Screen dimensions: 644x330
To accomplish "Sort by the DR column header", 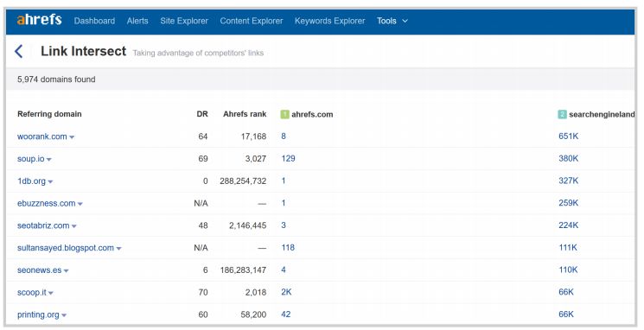I will [202, 114].
